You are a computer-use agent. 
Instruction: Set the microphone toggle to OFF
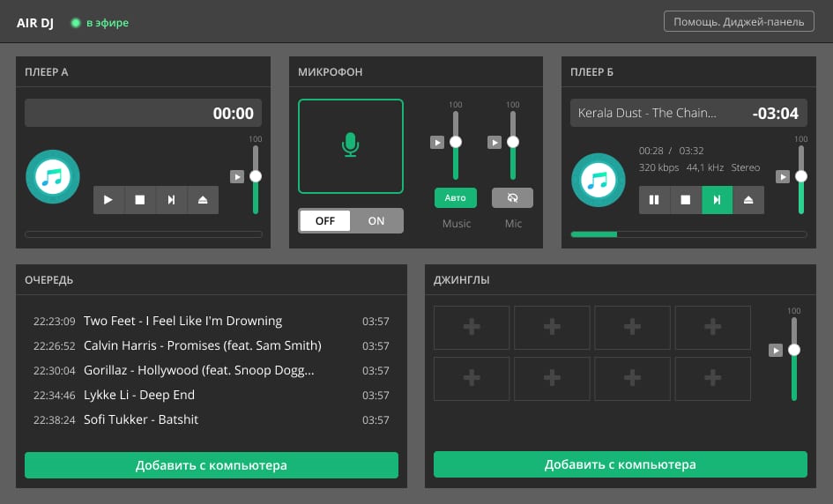point(325,221)
